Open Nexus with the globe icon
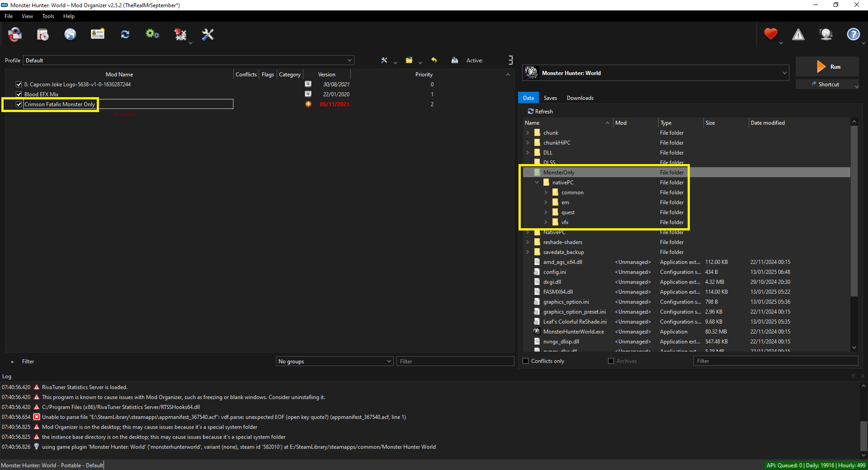Screen dimensions: 868x470 [70, 34]
